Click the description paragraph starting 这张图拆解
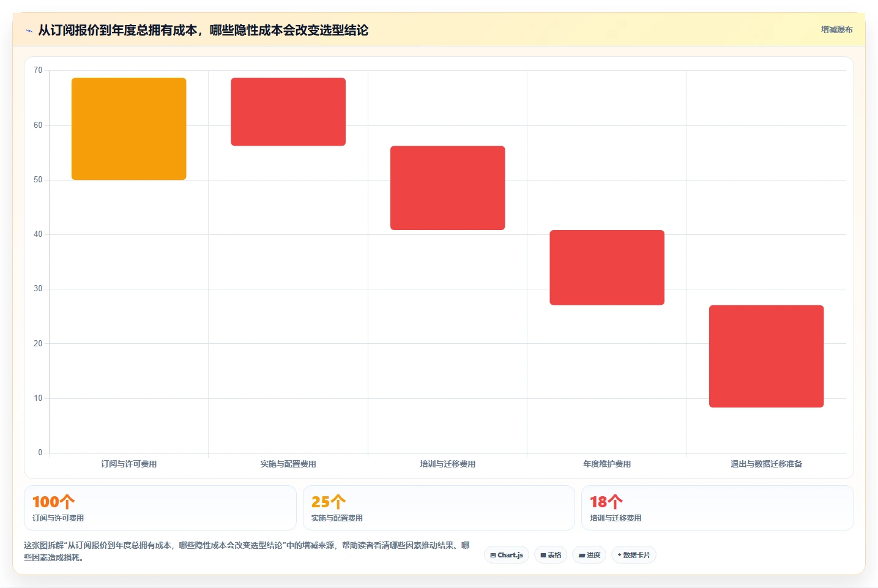 (x=247, y=551)
